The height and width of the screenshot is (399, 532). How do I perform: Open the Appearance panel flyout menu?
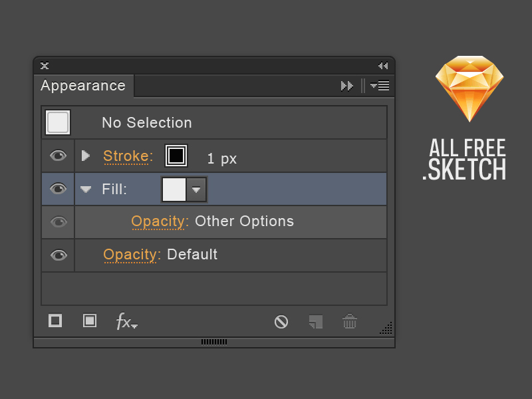click(380, 86)
